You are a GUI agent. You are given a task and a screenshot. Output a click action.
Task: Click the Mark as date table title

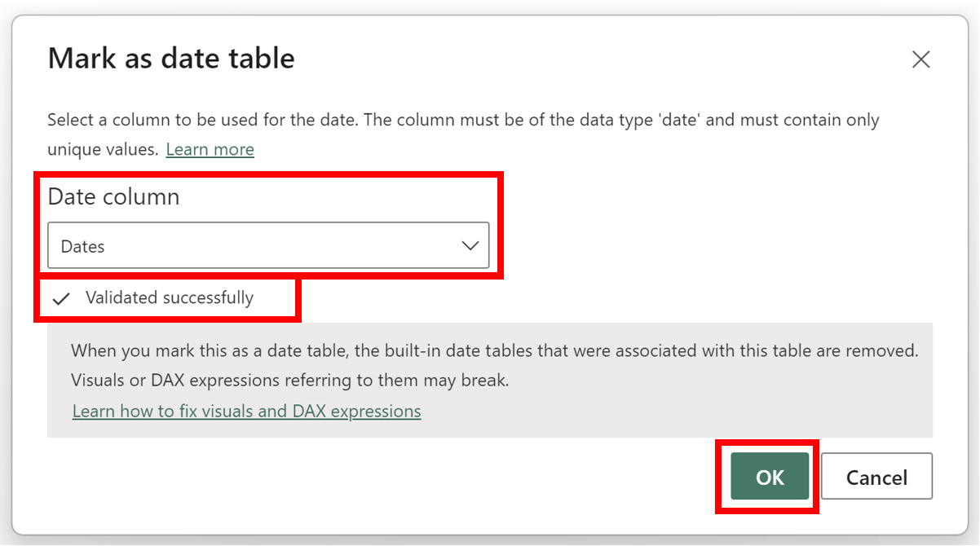coord(171,58)
